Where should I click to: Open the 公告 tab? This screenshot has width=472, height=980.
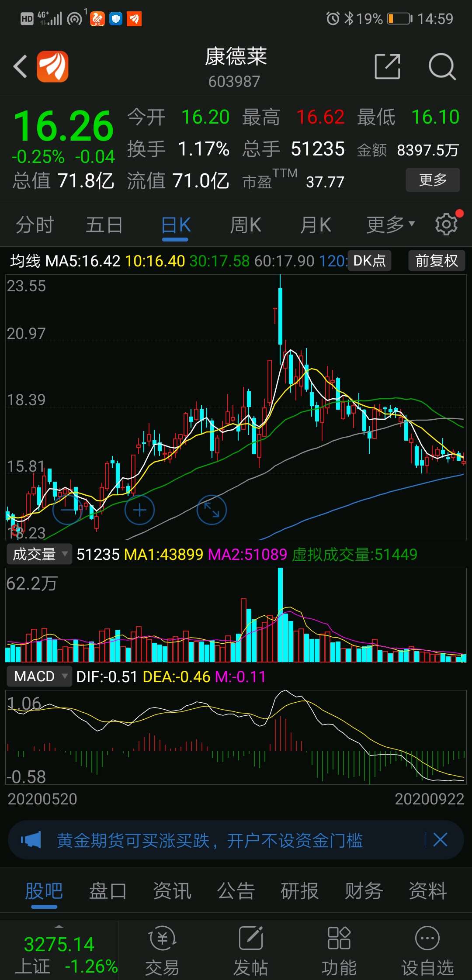(x=236, y=891)
